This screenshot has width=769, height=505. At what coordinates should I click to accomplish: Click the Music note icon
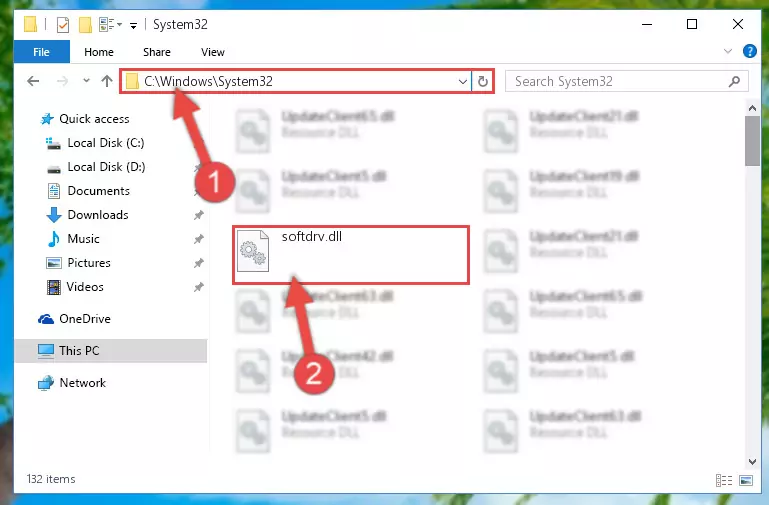(53, 239)
